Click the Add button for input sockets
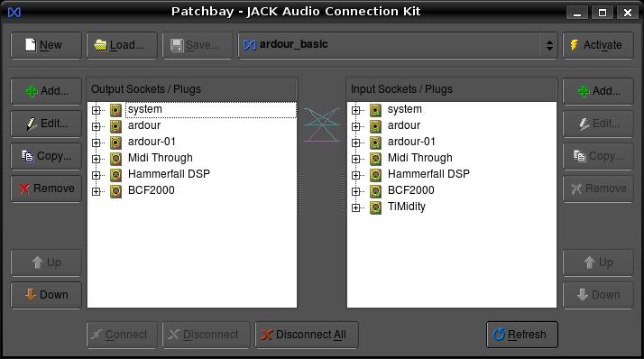644x359 pixels. pyautogui.click(x=598, y=91)
